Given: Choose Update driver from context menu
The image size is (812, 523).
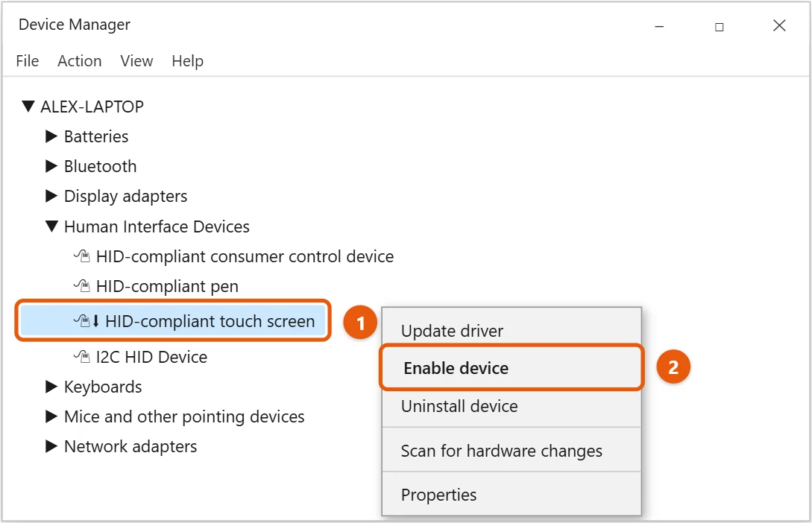Looking at the screenshot, I should tap(512, 330).
